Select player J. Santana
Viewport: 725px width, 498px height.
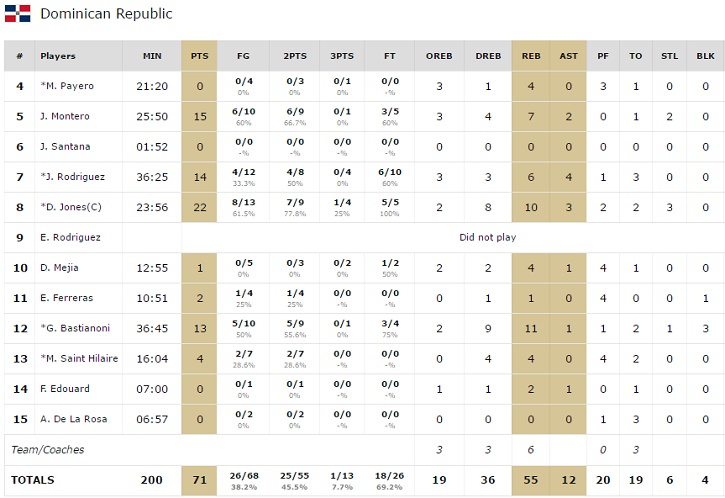[x=65, y=147]
